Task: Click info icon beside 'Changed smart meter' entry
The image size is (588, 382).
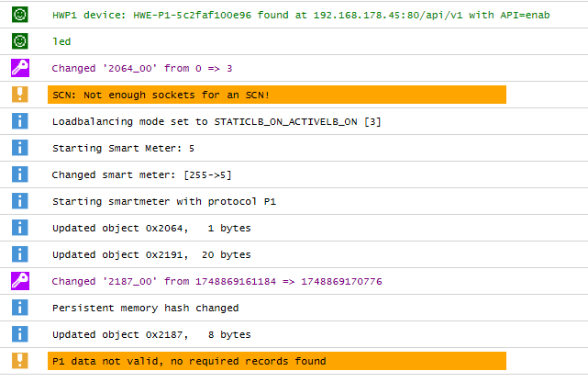Action: pos(20,174)
